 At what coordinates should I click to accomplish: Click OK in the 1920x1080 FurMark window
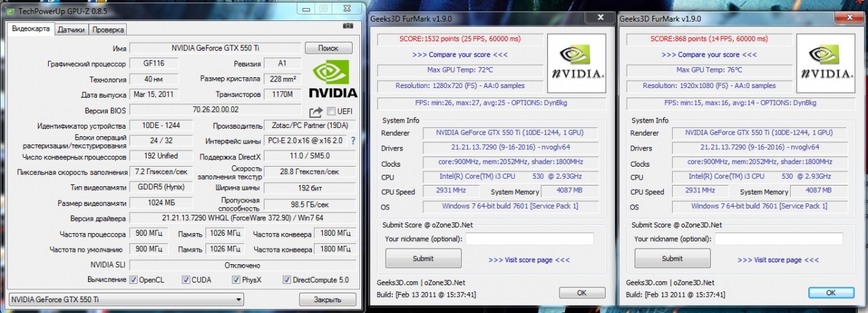[831, 293]
